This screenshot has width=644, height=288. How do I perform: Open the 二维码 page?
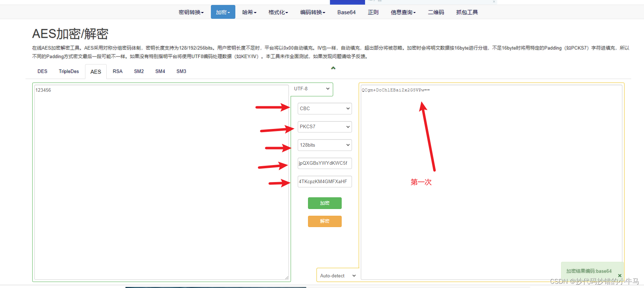pos(436,12)
